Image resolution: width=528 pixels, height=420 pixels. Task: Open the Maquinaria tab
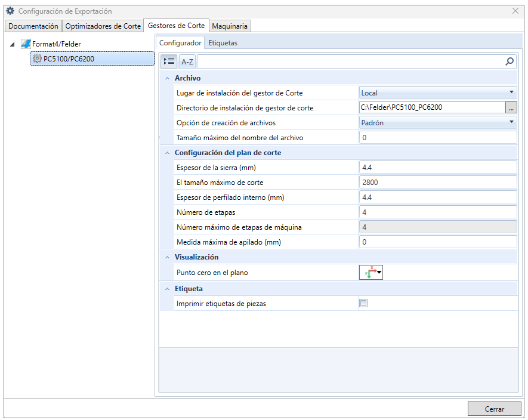(x=230, y=26)
